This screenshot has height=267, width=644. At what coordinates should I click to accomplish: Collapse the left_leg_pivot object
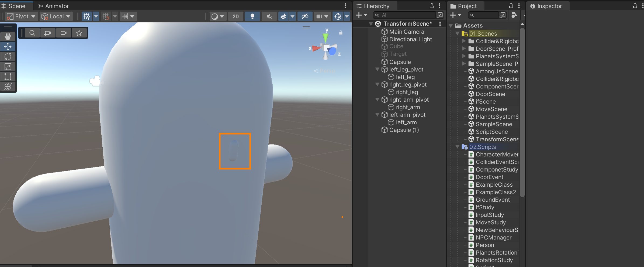coord(377,70)
